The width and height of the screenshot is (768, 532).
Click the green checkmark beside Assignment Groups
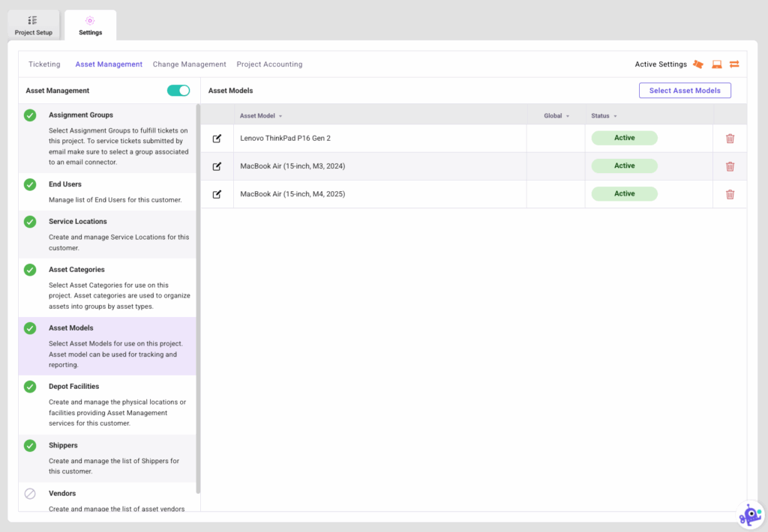click(30, 115)
